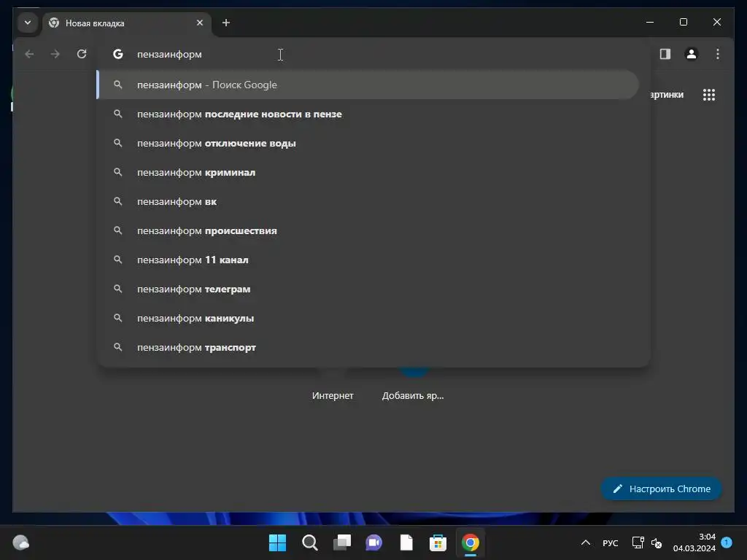747x560 pixels.
Task: Open the clock showing 3:04 04.03.2024
Action: [694, 542]
